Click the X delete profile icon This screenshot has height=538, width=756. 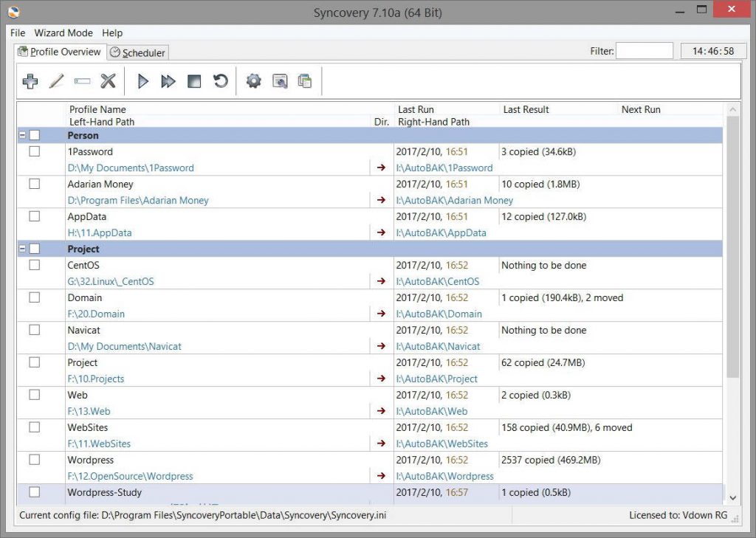click(x=108, y=81)
